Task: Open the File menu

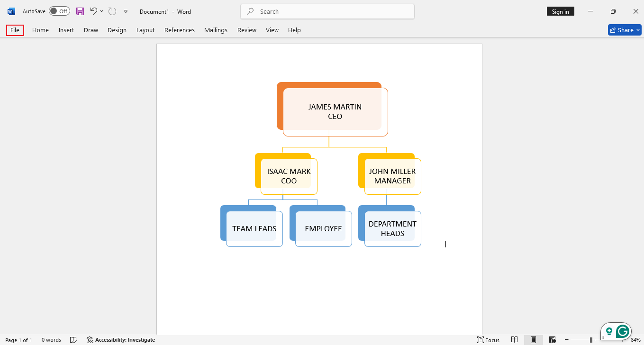Action: (x=15, y=30)
